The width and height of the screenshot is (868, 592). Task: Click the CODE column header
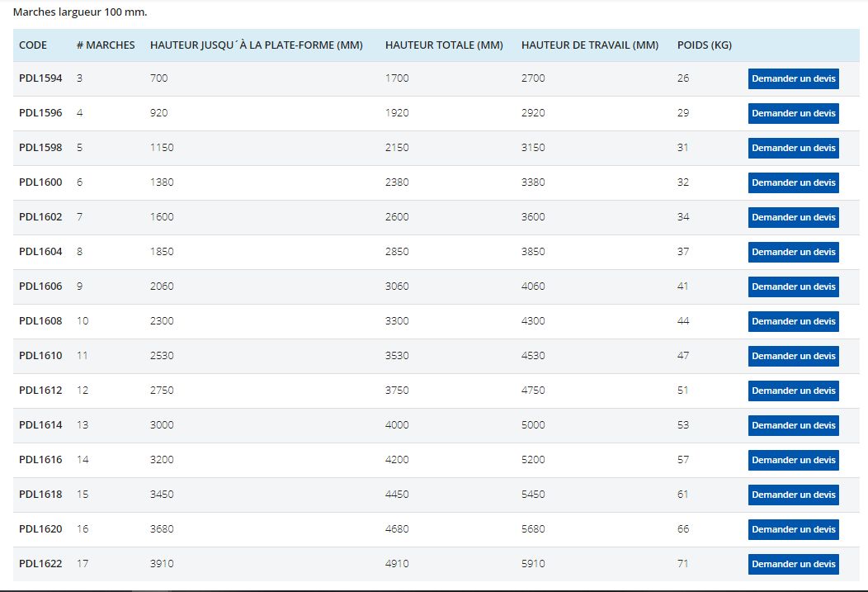[x=33, y=45]
